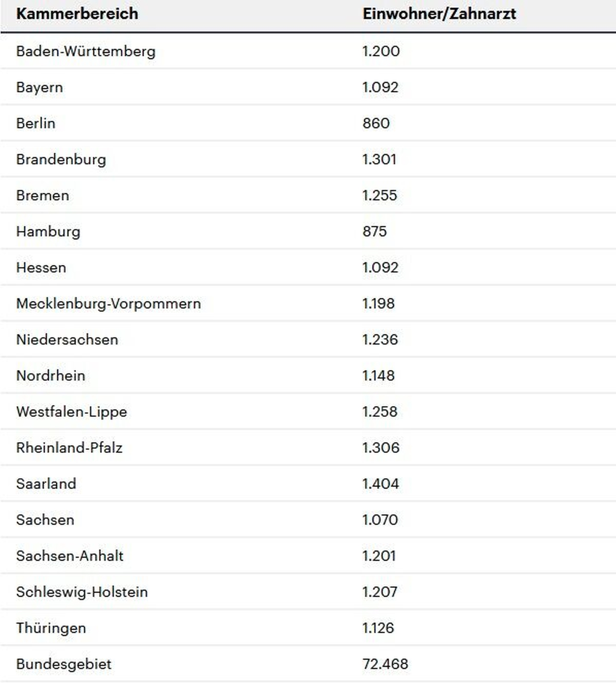Click the Bundesgebiet total 72.468
The width and height of the screenshot is (616, 687).
(385, 664)
